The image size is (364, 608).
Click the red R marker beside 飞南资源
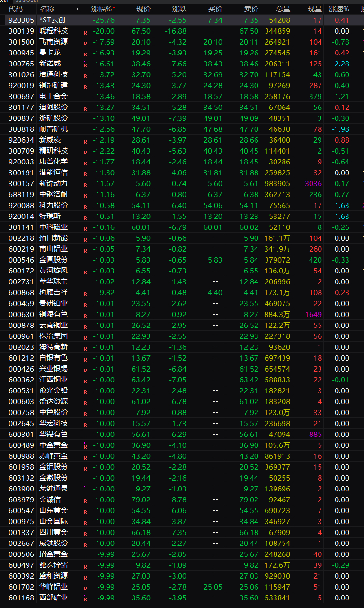[x=85, y=44]
